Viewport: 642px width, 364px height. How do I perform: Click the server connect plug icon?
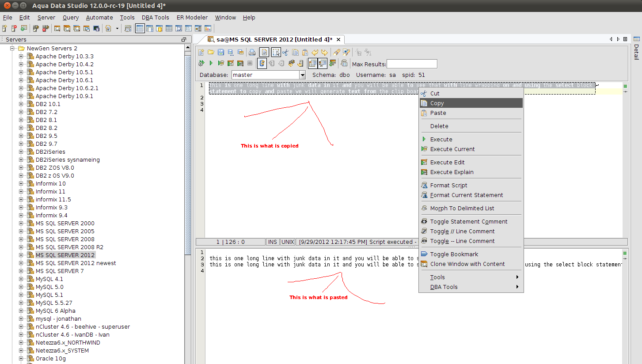(35, 29)
